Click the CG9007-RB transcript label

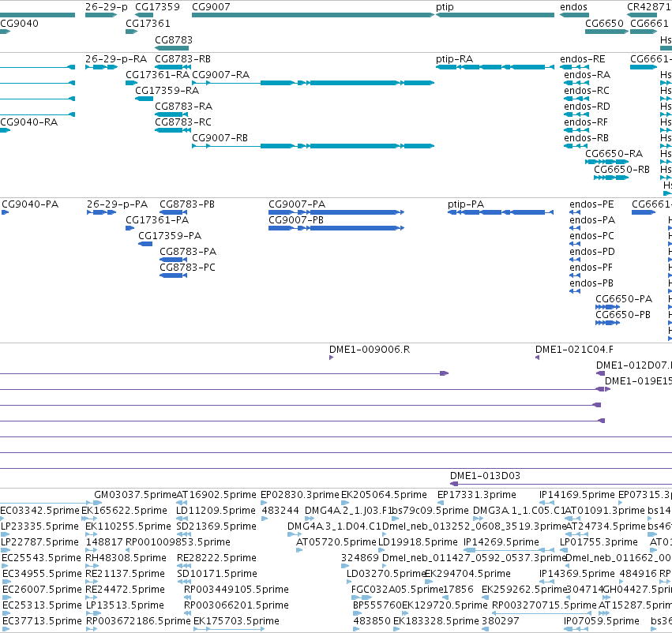pyautogui.click(x=220, y=138)
